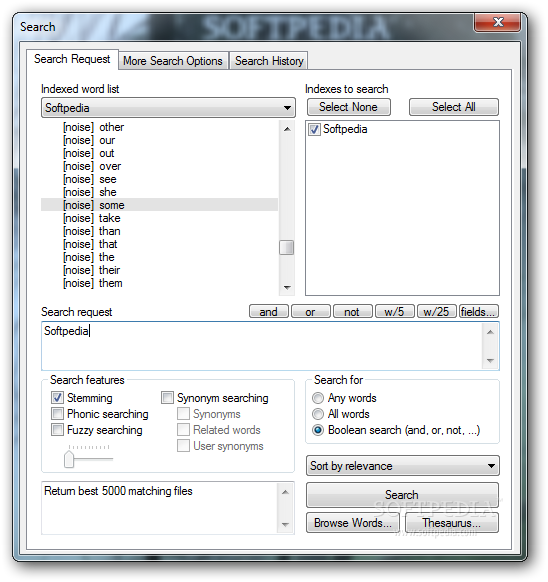Close the Search dialog window

[498, 22]
